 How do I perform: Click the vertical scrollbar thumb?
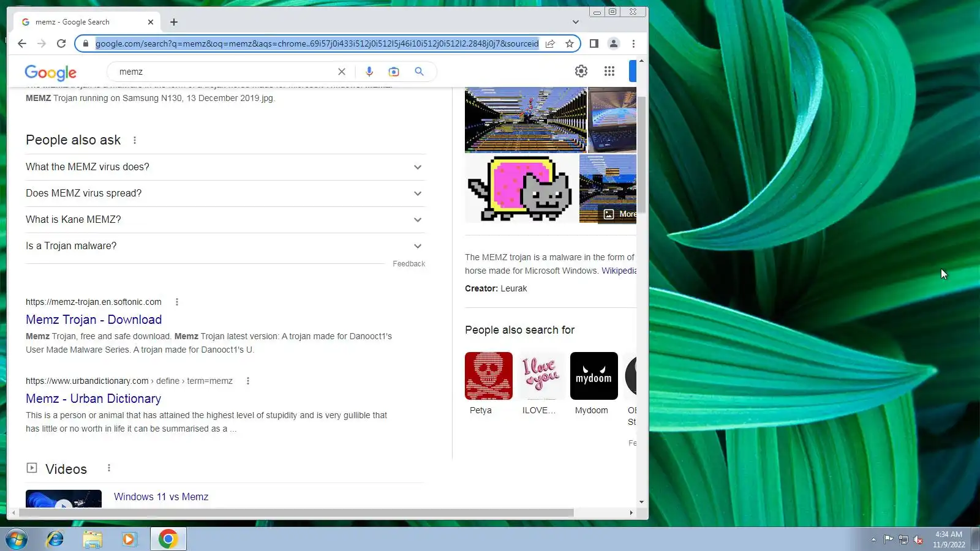tap(641, 154)
